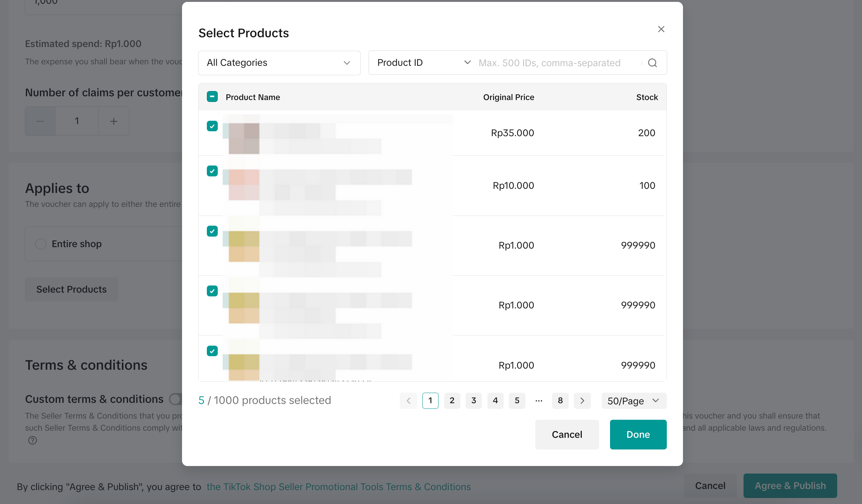862x504 pixels.
Task: Click the help icon under custom terms
Action: 32,440
